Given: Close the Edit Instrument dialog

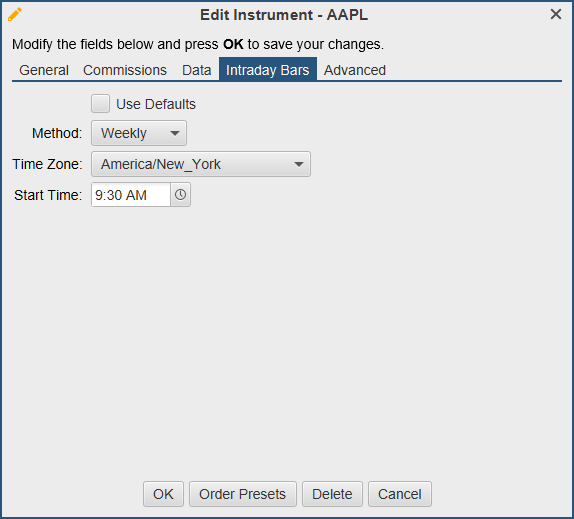Looking at the screenshot, I should click(x=556, y=14).
